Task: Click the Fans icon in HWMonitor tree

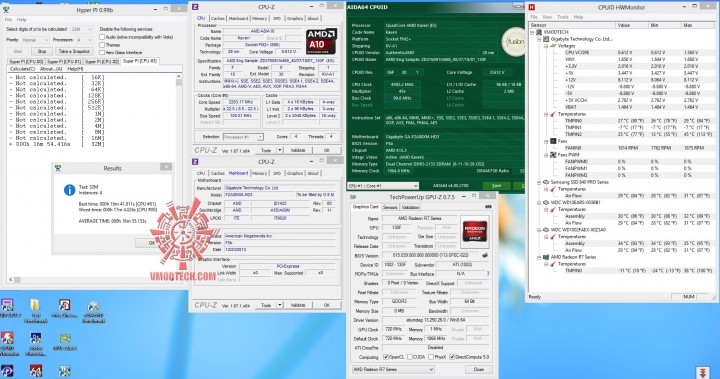Action: tap(553, 141)
